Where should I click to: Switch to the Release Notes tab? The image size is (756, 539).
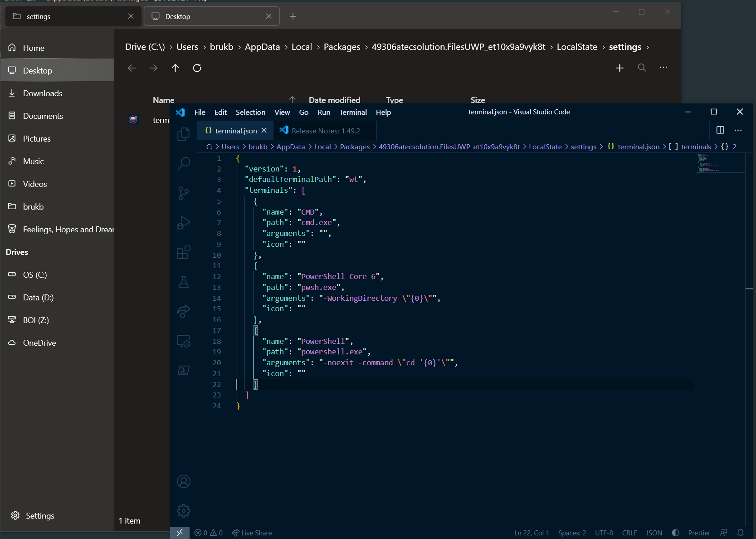point(325,130)
